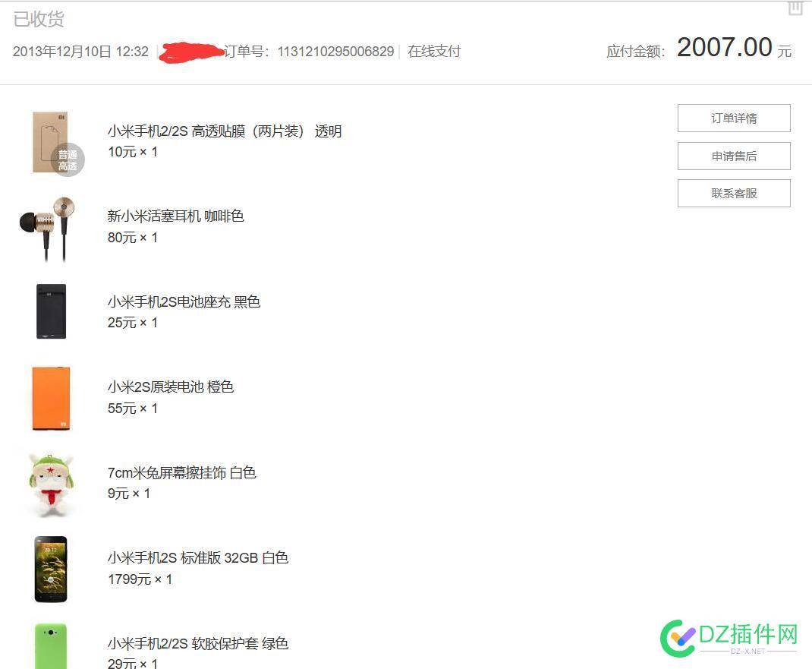The image size is (812, 669).
Task: Open 小米手机2S 标准版 32GB 白色 link
Action: click(x=198, y=557)
